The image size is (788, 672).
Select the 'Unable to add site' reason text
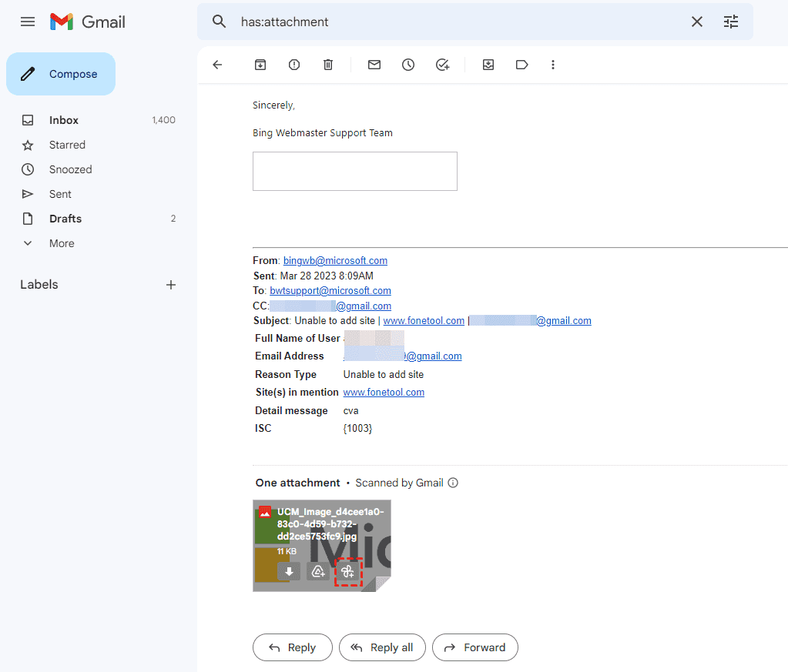[x=384, y=374]
